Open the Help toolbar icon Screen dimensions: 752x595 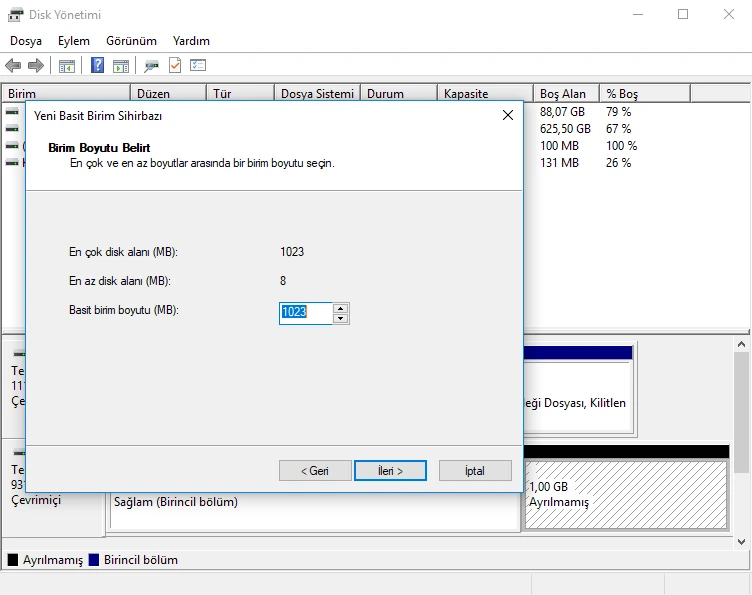97,65
